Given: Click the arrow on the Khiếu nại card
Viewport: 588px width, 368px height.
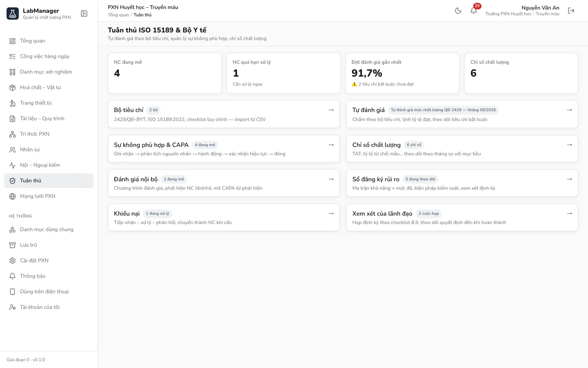Looking at the screenshot, I should click(331, 213).
